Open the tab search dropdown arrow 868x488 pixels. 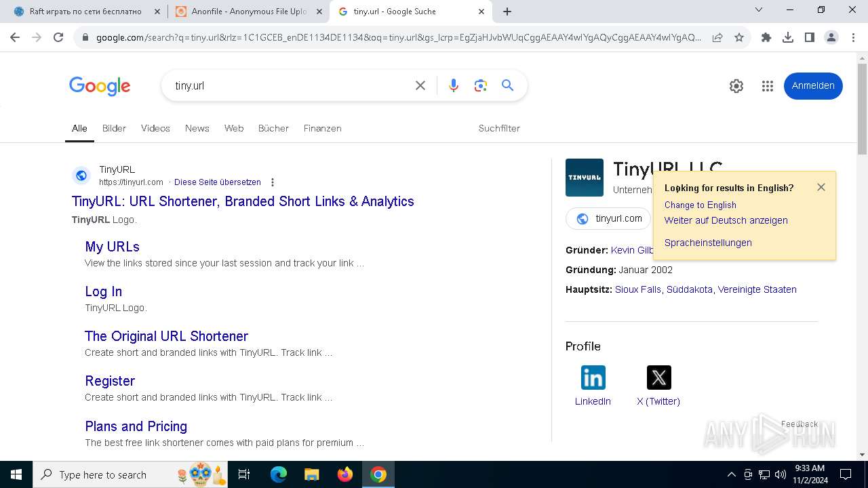point(759,10)
